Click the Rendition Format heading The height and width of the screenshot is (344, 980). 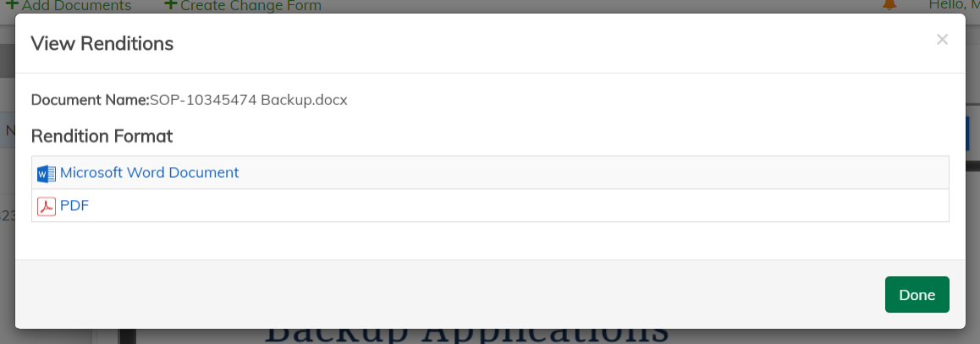(x=102, y=136)
